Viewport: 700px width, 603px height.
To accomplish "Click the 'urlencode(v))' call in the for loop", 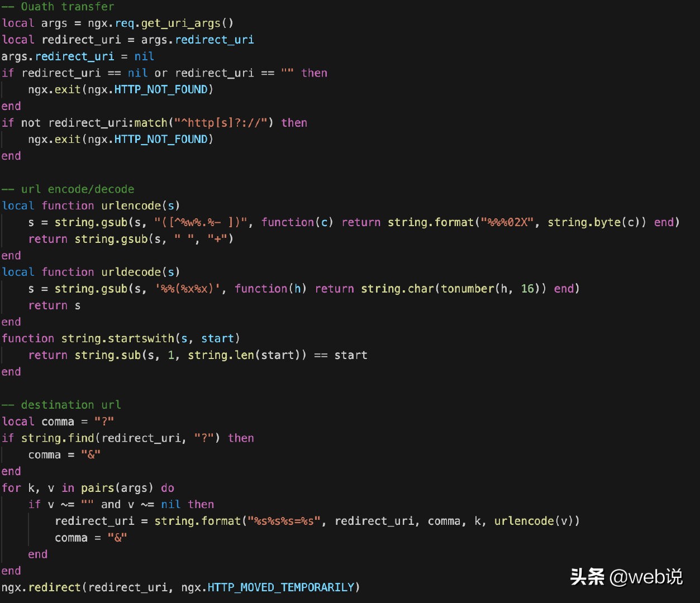I will (x=537, y=521).
